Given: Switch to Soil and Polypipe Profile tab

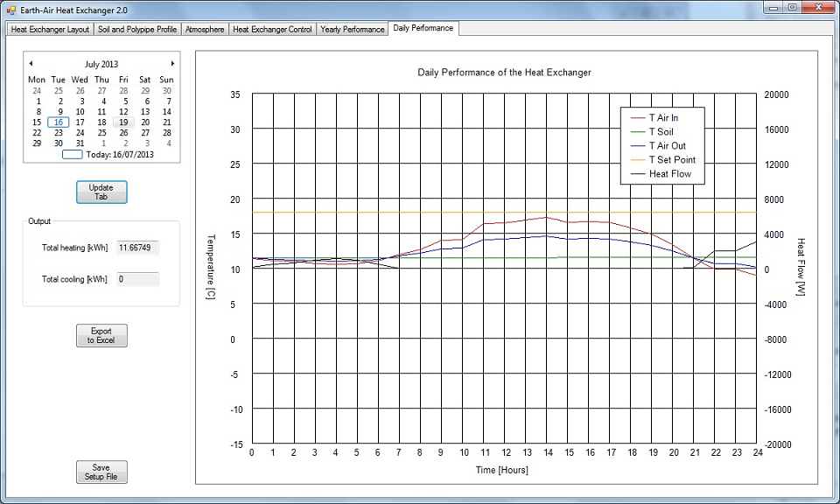Looking at the screenshot, I should click(x=137, y=30).
